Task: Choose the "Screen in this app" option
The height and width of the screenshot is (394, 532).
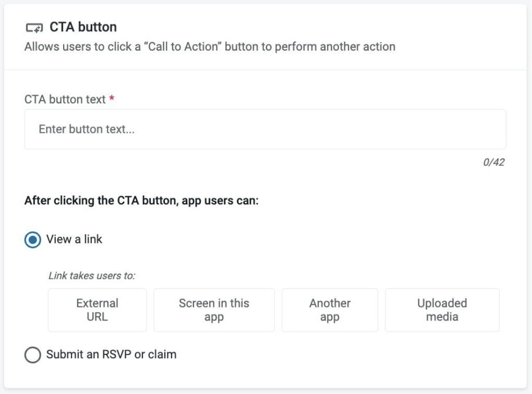Action: (x=214, y=310)
